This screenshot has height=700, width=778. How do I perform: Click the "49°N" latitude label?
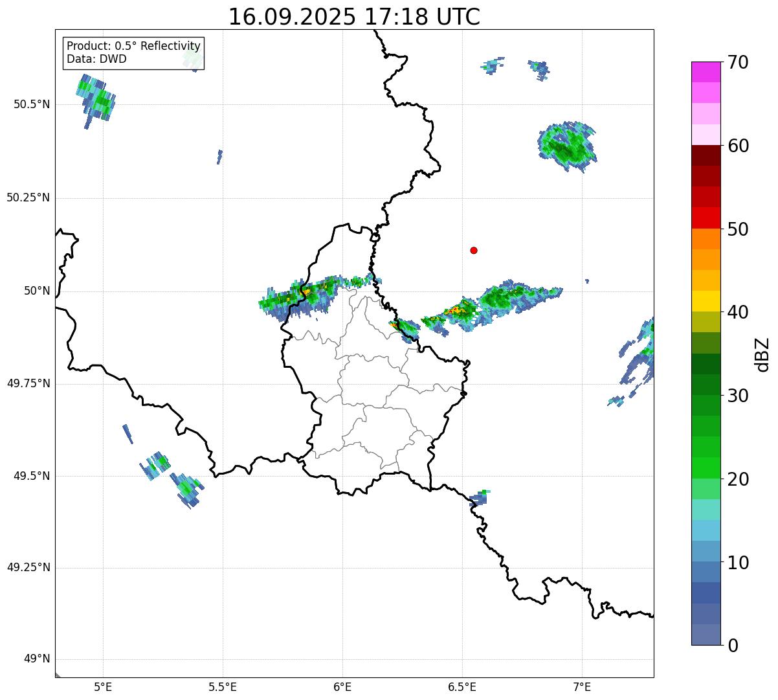(37, 659)
